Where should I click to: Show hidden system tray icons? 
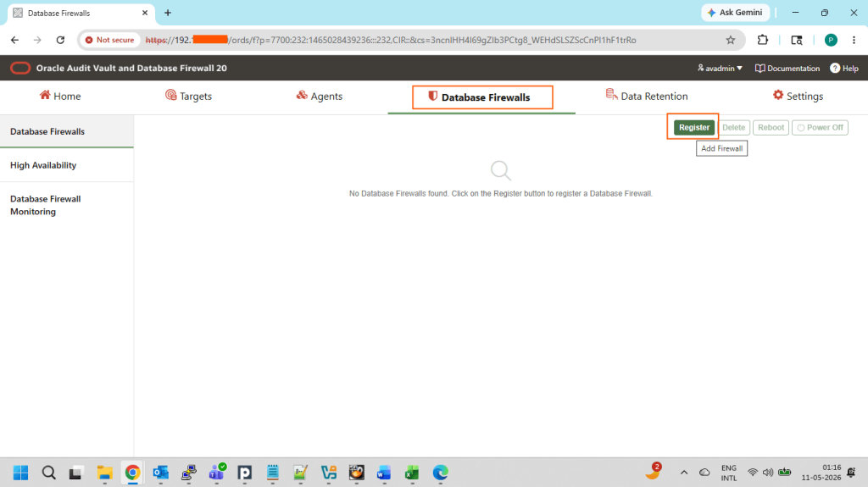point(684,473)
